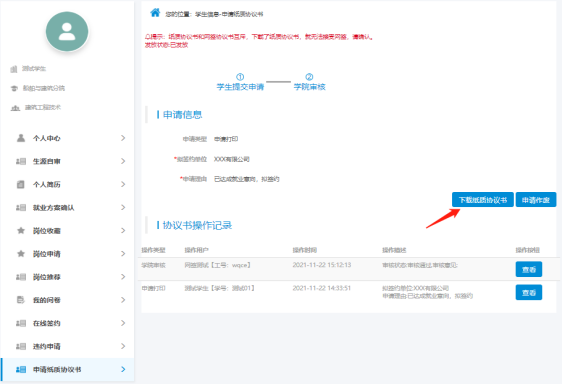Open the 岗位推荐 menu label
The image size is (563, 384).
[x=47, y=277]
